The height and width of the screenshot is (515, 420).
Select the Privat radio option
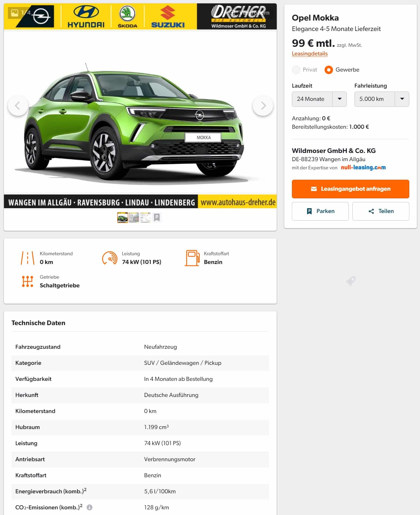[296, 70]
